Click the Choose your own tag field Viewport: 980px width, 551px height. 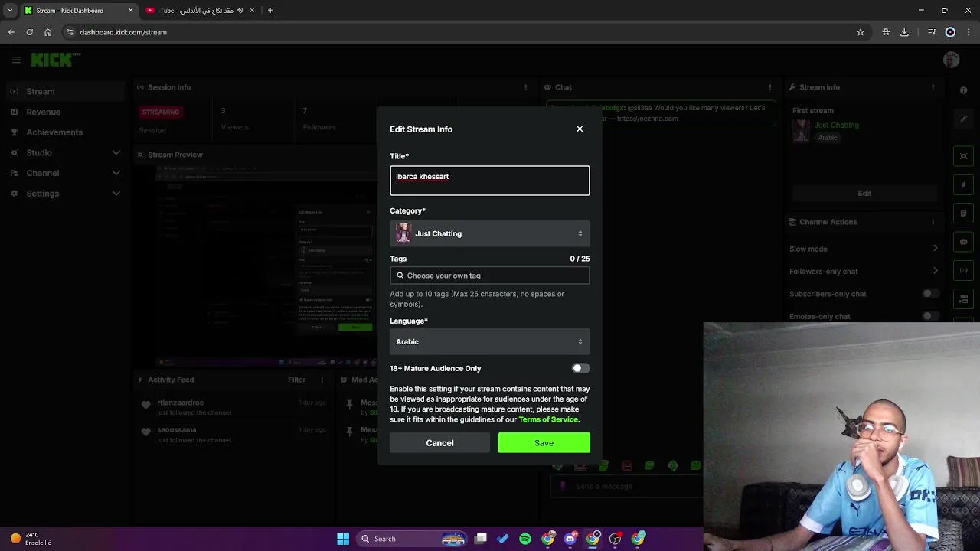pos(490,275)
